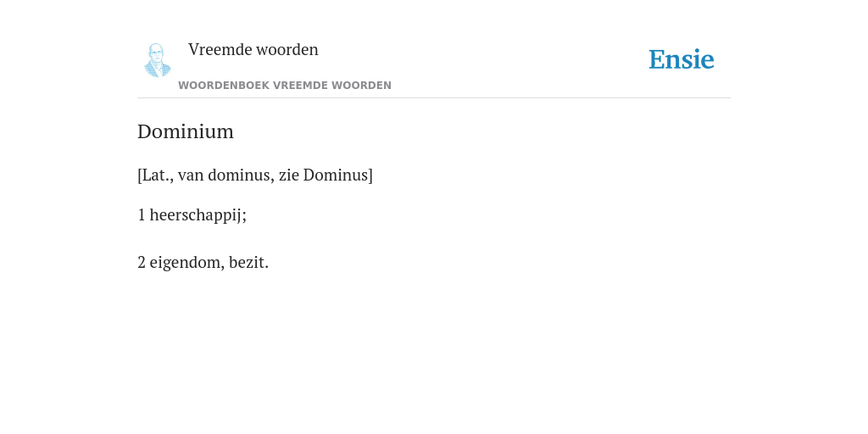Click the closing bracket after Dominus
This screenshot has width=868, height=434.
(x=371, y=175)
